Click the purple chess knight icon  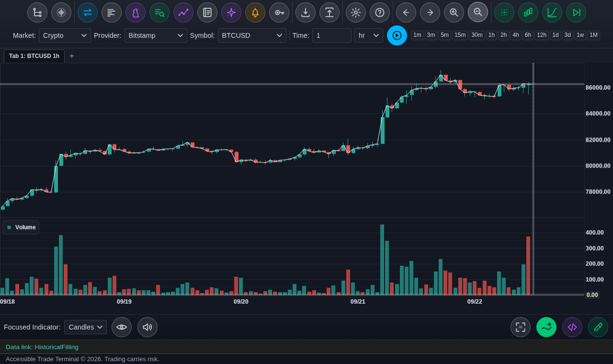tap(136, 12)
